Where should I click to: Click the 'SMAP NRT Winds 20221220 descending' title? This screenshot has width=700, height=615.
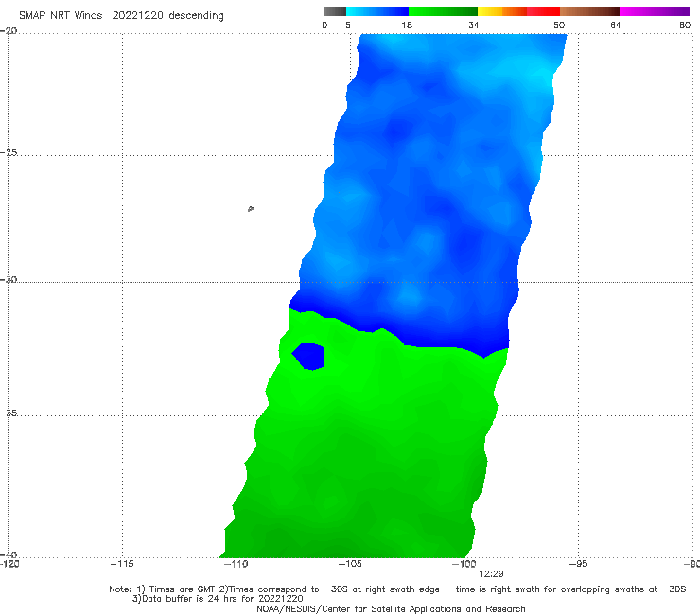pos(121,15)
